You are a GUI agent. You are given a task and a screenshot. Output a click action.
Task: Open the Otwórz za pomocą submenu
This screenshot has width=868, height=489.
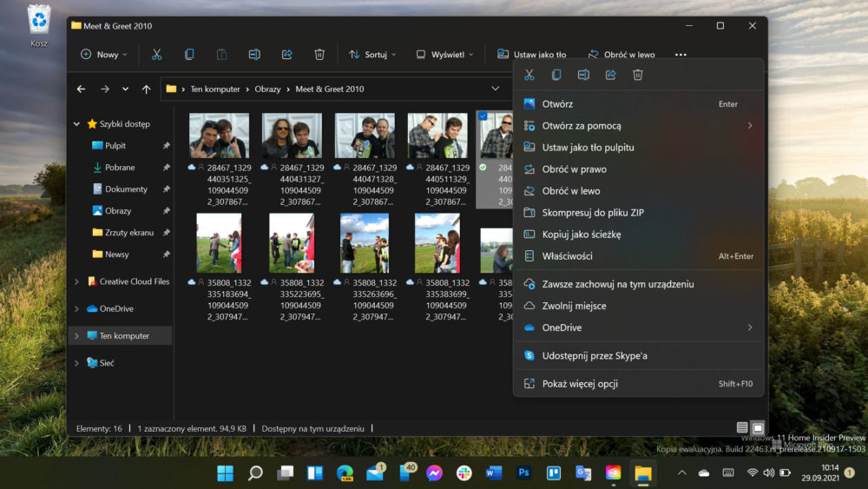point(639,126)
